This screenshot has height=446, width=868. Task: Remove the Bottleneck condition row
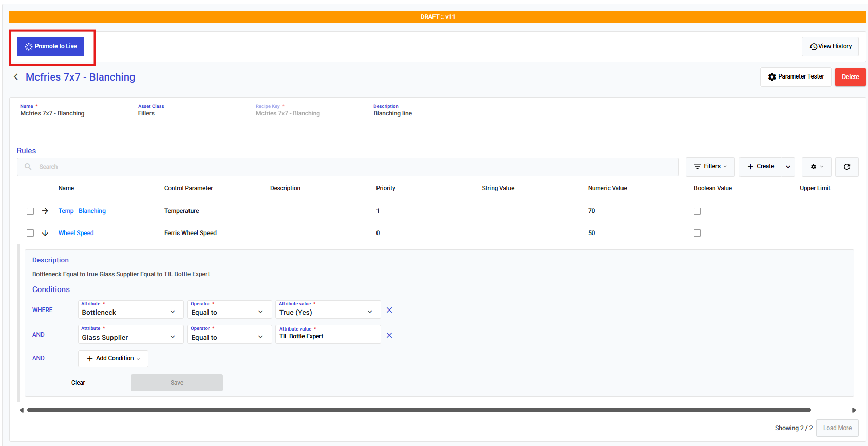point(389,310)
